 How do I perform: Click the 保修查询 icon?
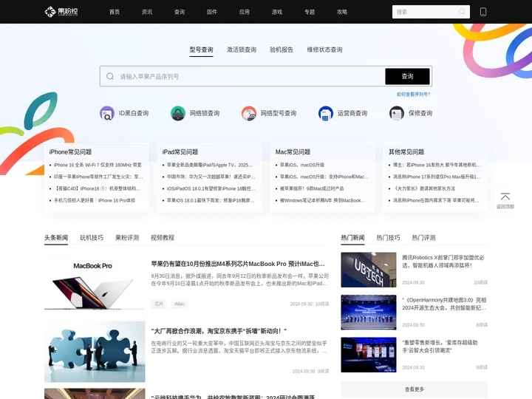(x=397, y=113)
